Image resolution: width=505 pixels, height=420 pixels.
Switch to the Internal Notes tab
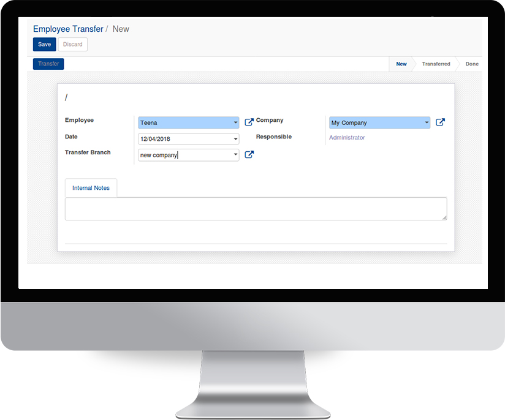(x=91, y=188)
